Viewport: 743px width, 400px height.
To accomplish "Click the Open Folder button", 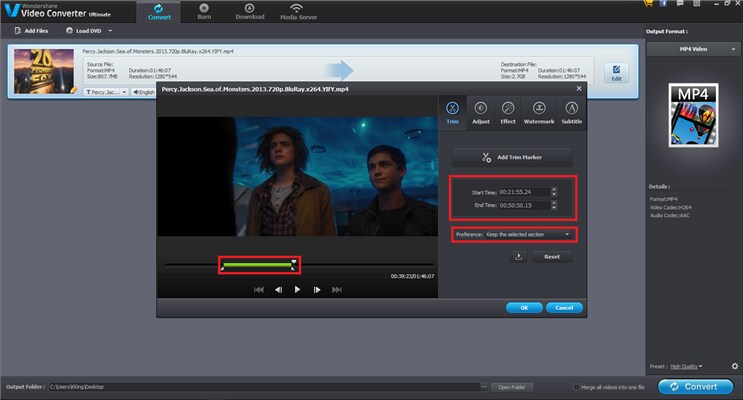I will click(512, 387).
